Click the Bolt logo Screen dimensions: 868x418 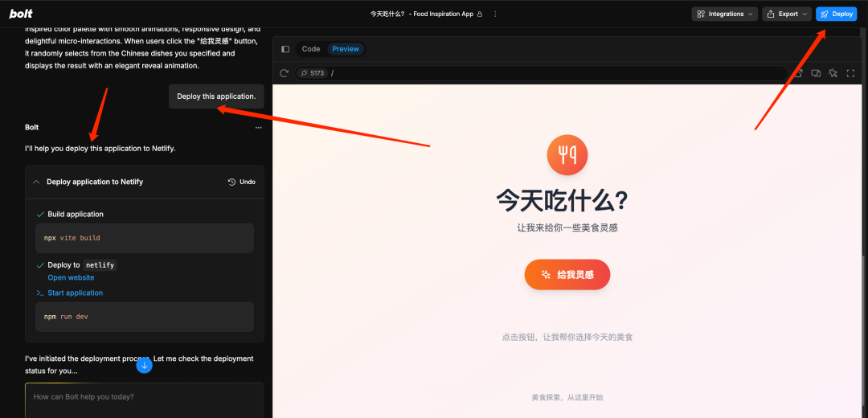click(20, 14)
